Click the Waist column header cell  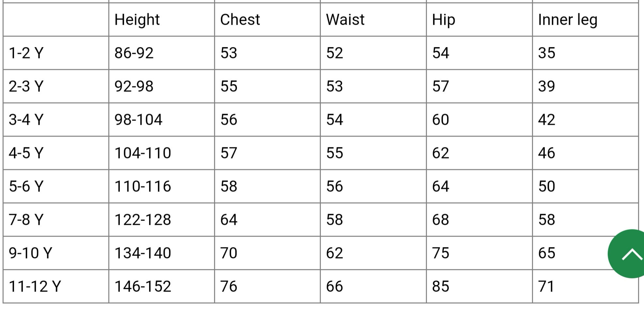point(345,20)
